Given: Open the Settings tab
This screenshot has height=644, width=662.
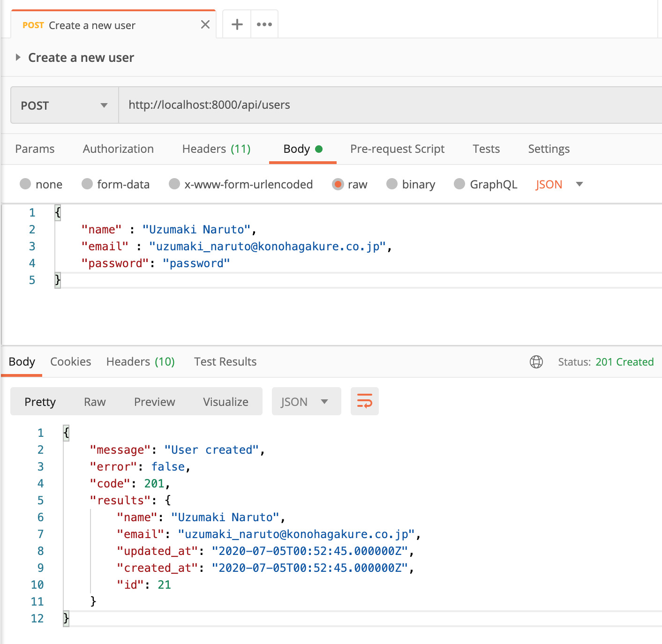Looking at the screenshot, I should click(549, 149).
